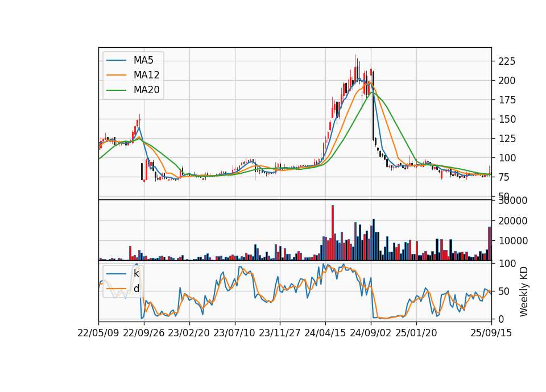Click the price axis value 175

click(x=507, y=100)
